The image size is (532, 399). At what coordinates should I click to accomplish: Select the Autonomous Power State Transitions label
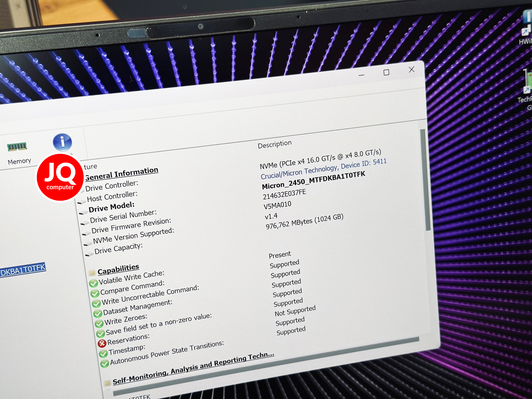coord(167,353)
